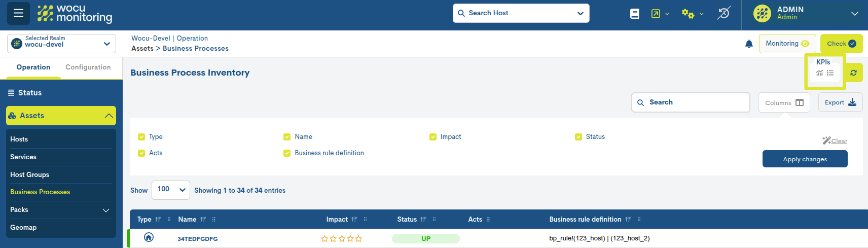Click the Apply changes button

point(805,159)
